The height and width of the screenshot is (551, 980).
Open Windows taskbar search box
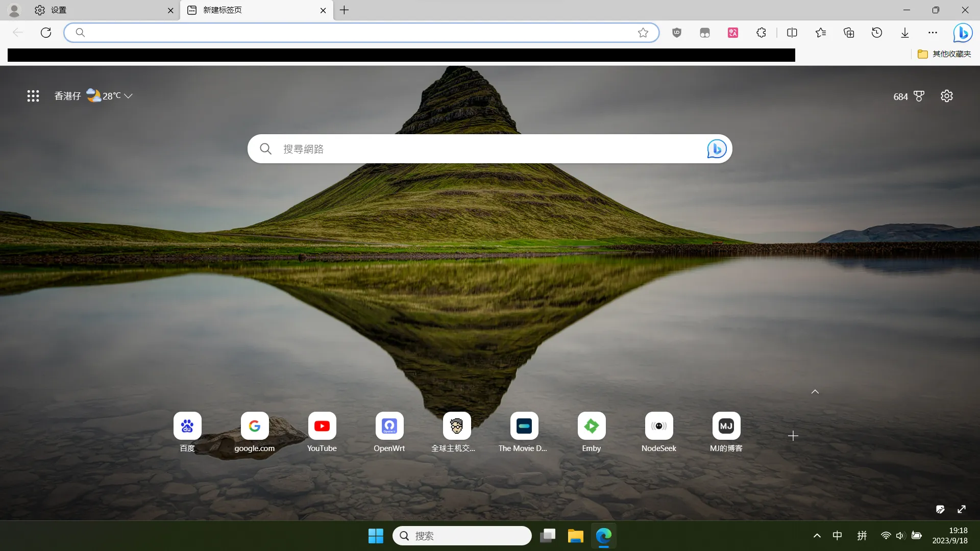click(x=462, y=536)
